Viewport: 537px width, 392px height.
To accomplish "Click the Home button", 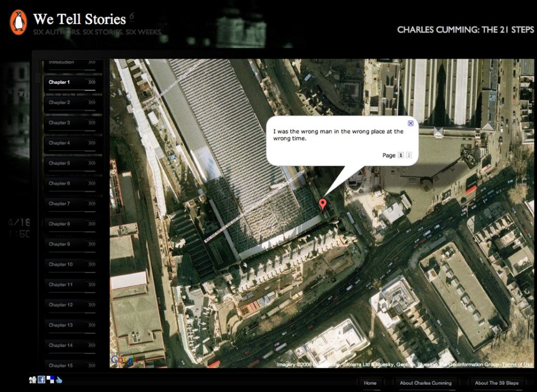I will 370,384.
